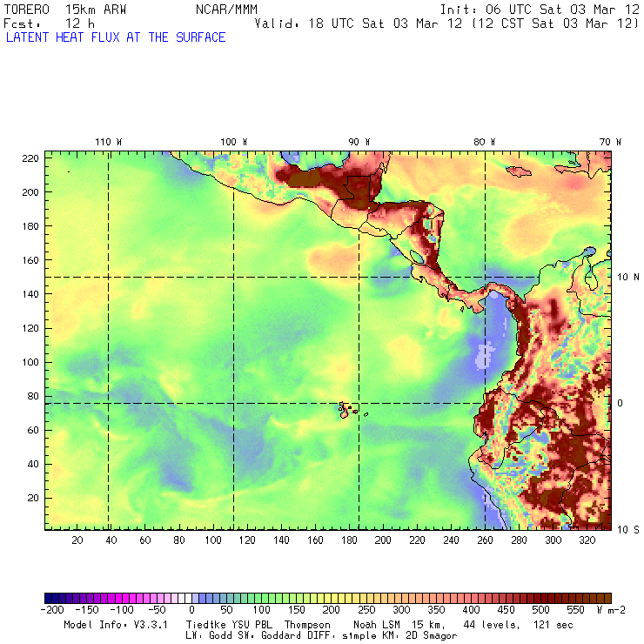
Task: Click the "40" tick on the horizontal axis
Action: point(111,540)
